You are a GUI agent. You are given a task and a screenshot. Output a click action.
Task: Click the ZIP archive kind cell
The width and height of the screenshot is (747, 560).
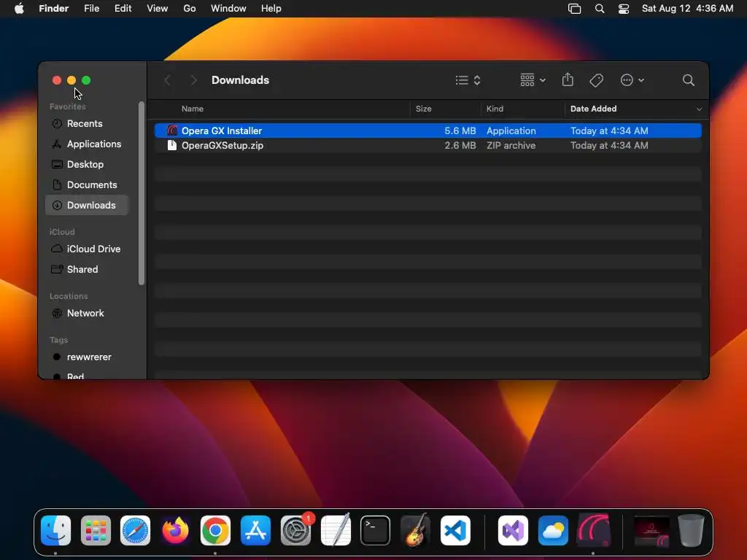[511, 146]
